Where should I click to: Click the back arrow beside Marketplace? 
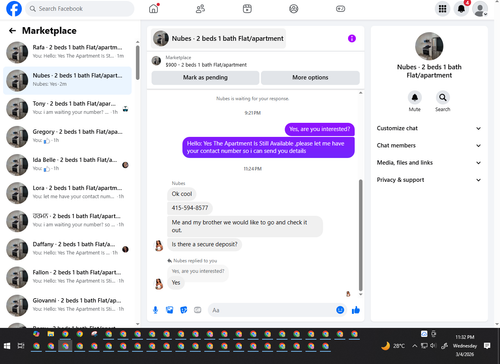tap(12, 31)
